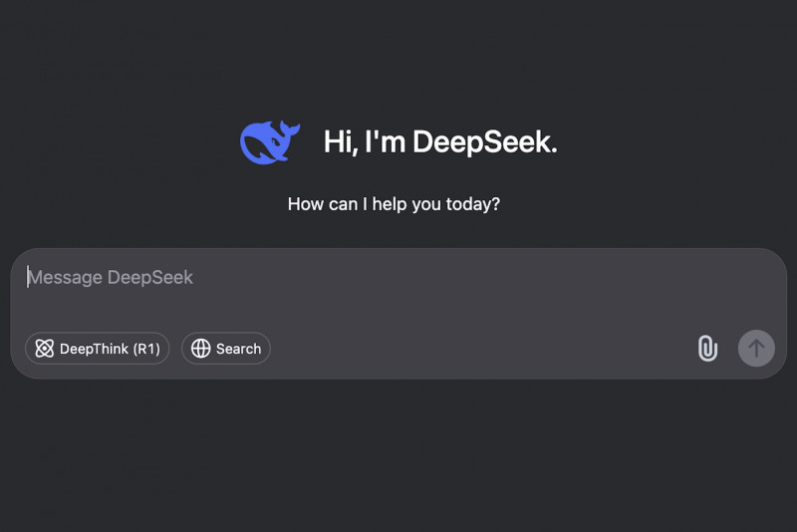Send message with up-arrow button
Screen dimensions: 797x532
pos(756,349)
